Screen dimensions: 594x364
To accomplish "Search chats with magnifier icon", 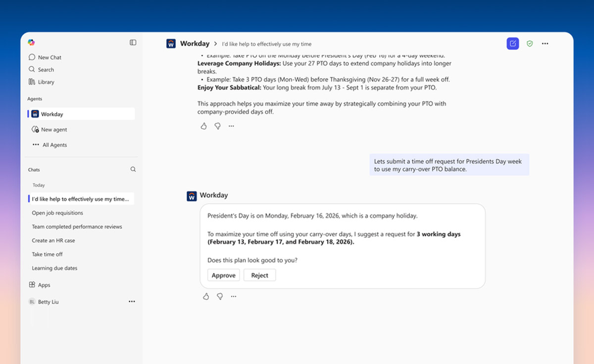I will click(133, 169).
